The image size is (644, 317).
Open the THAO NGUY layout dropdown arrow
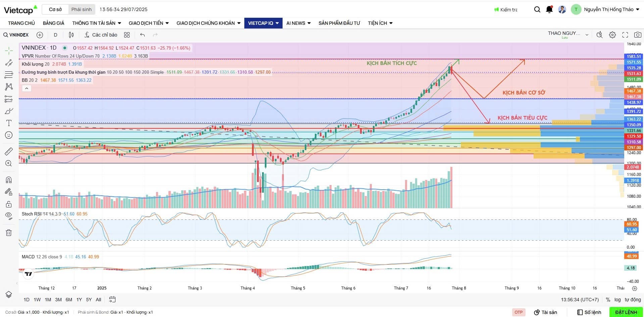coord(587,35)
